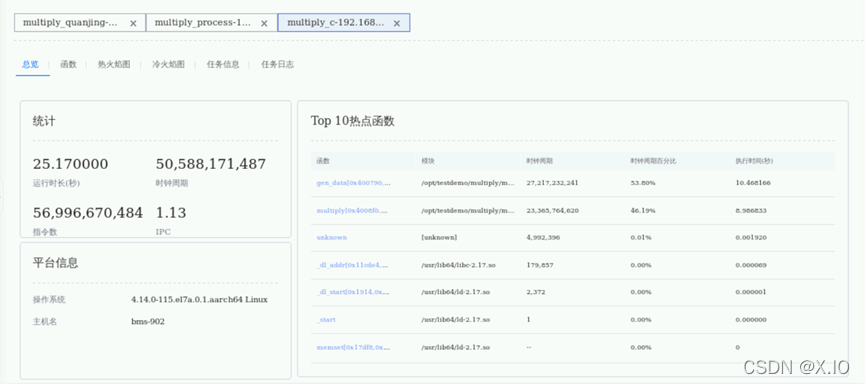
Task: Open the 热火焰图 hot flame graph tab
Action: 114,65
